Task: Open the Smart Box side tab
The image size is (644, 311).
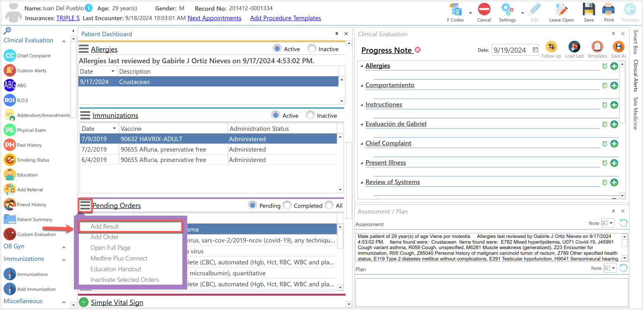Action: [x=636, y=42]
